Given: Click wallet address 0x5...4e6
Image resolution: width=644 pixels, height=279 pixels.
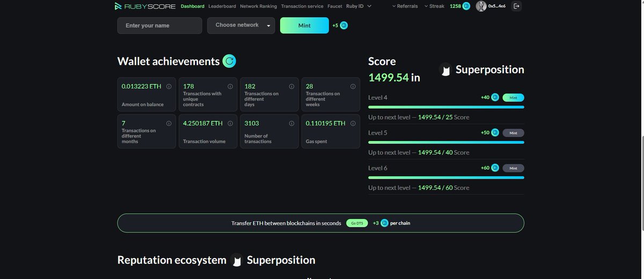Looking at the screenshot, I should point(496,6).
